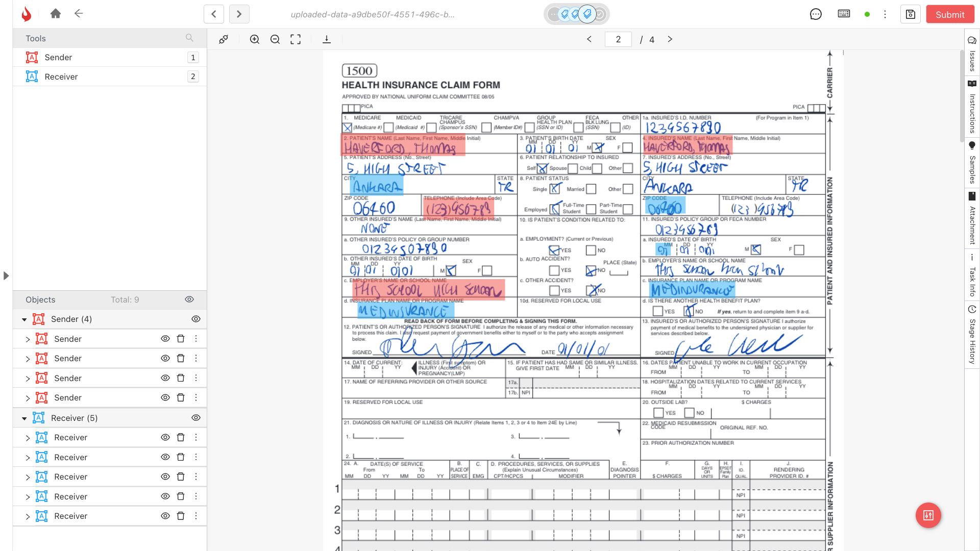Click the Submit button
Screen dimensions: 980x551
coord(950,14)
